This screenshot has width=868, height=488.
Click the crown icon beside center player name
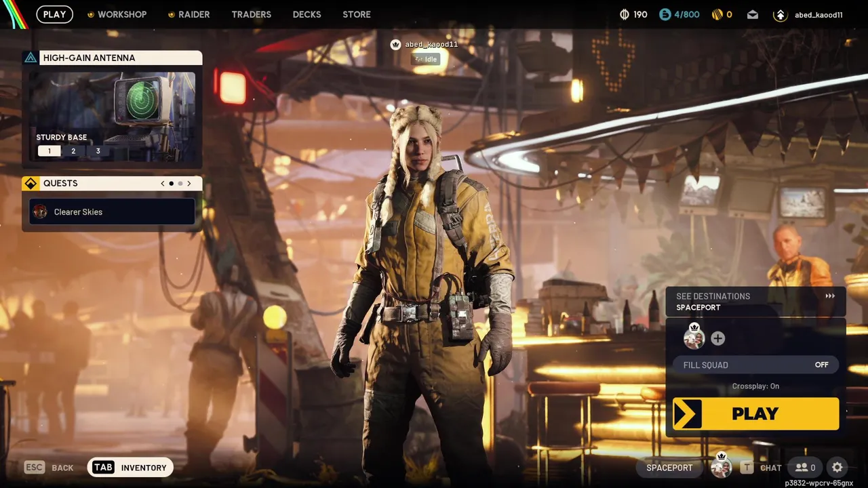[x=396, y=45]
